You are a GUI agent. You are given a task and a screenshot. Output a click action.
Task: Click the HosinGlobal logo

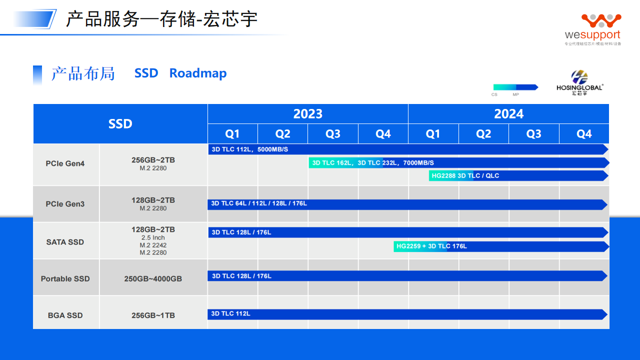tap(579, 83)
